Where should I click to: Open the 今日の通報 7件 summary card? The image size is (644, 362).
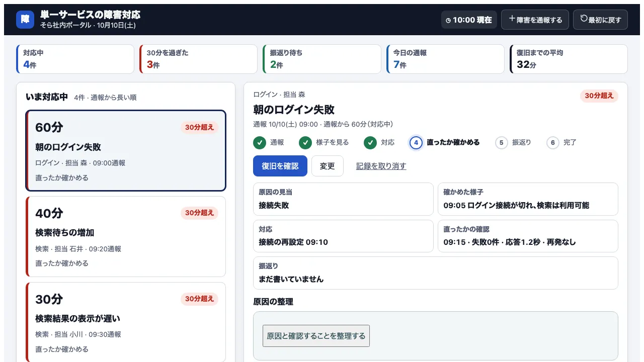tap(445, 59)
